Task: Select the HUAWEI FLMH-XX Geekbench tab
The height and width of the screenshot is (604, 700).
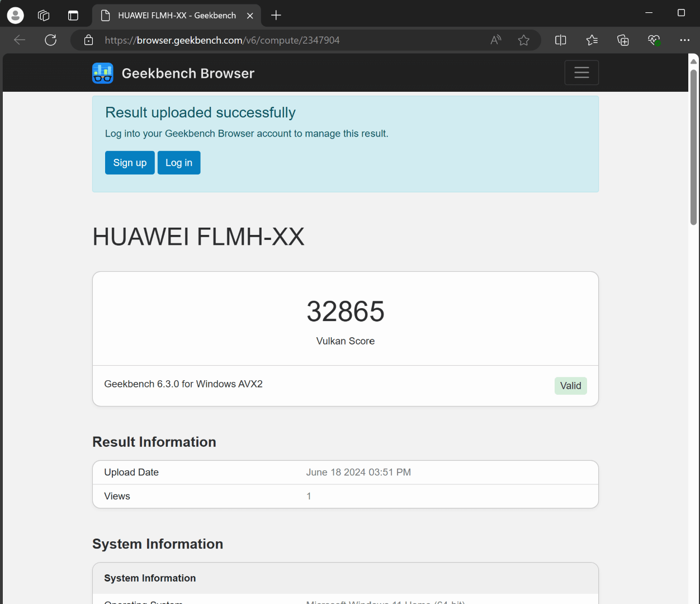Action: tap(176, 15)
